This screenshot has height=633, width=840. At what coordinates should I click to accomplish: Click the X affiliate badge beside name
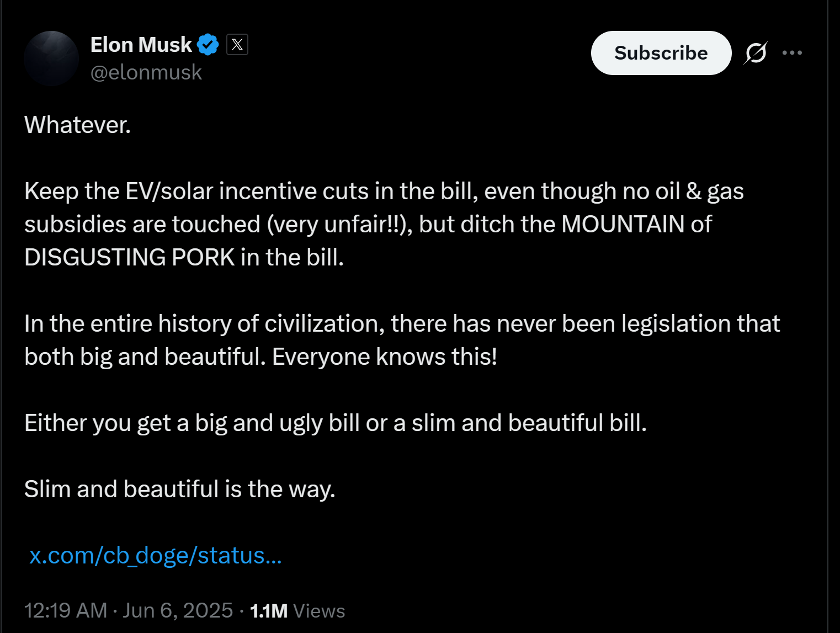(x=237, y=45)
